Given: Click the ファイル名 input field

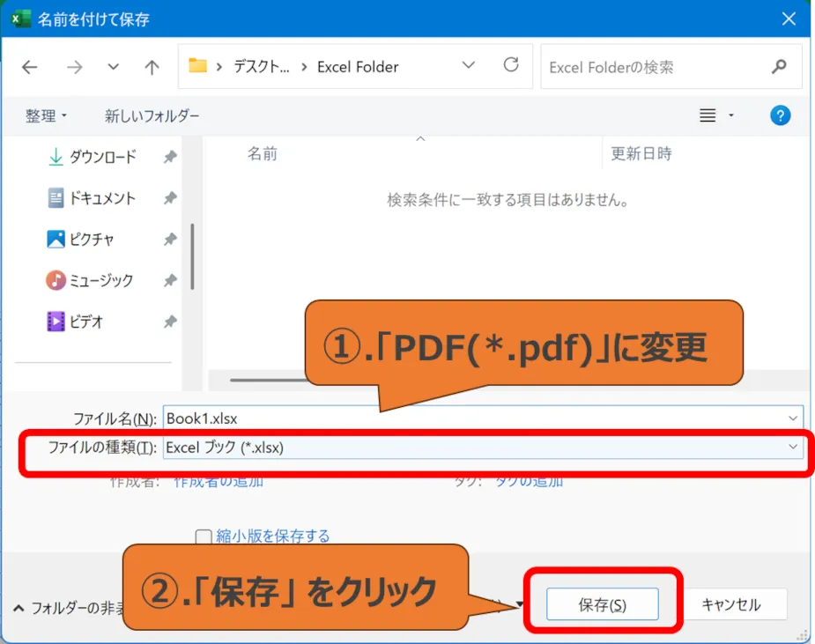Looking at the screenshot, I should coord(476,418).
